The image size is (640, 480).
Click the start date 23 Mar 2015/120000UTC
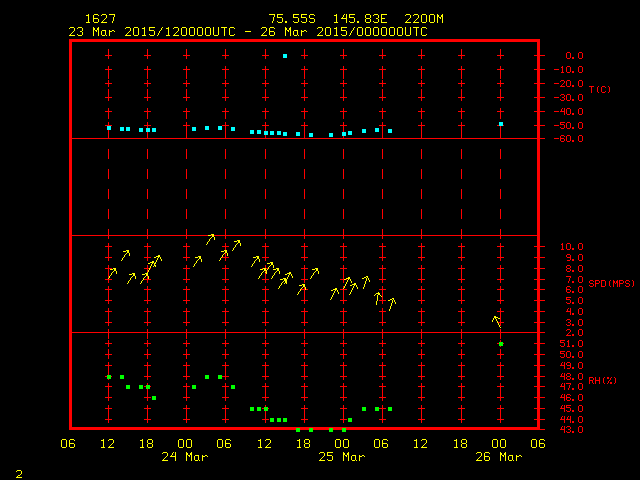click(151, 31)
